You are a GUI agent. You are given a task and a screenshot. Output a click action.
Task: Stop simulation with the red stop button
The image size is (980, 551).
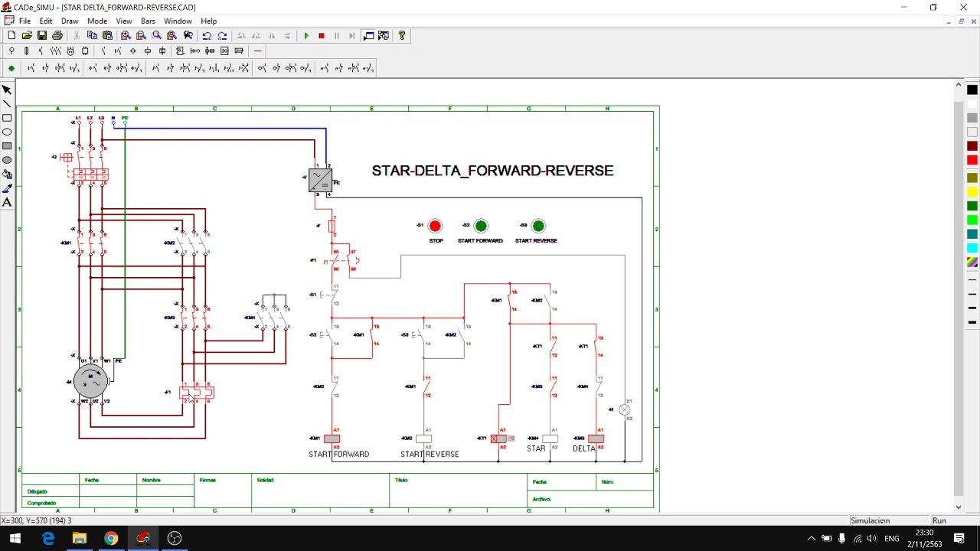[322, 36]
